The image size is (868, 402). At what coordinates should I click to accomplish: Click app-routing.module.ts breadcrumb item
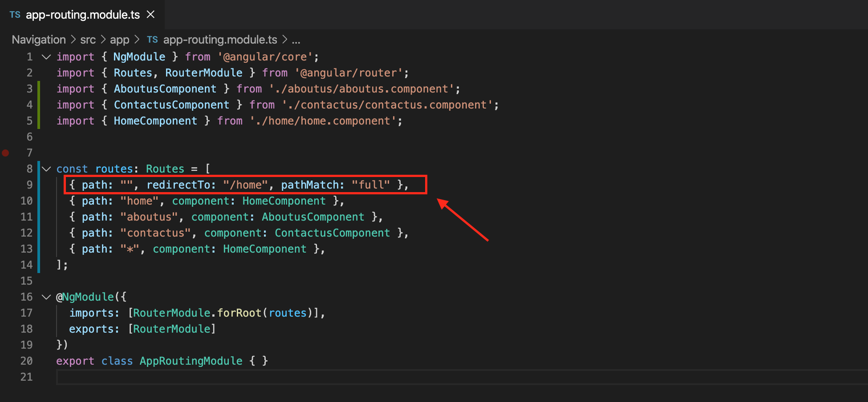(220, 40)
